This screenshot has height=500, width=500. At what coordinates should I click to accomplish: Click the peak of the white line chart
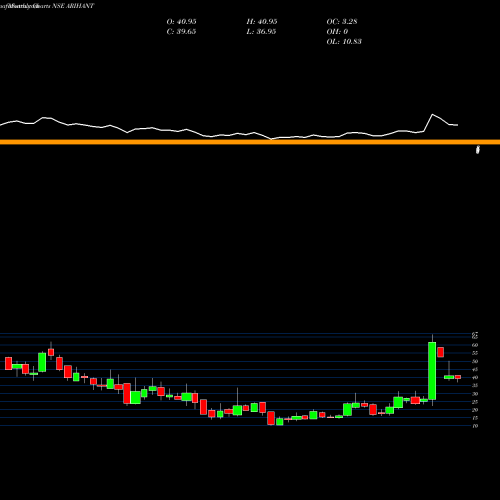pyautogui.click(x=433, y=115)
